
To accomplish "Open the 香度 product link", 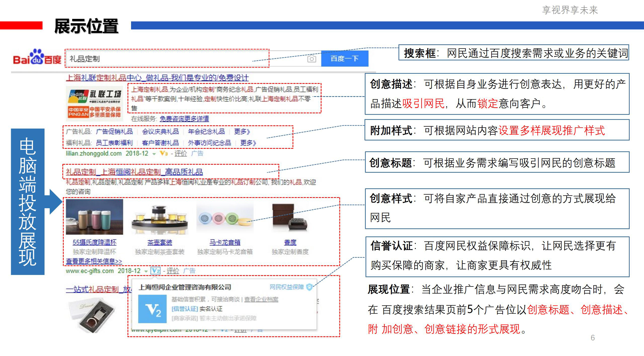I will click(290, 242).
